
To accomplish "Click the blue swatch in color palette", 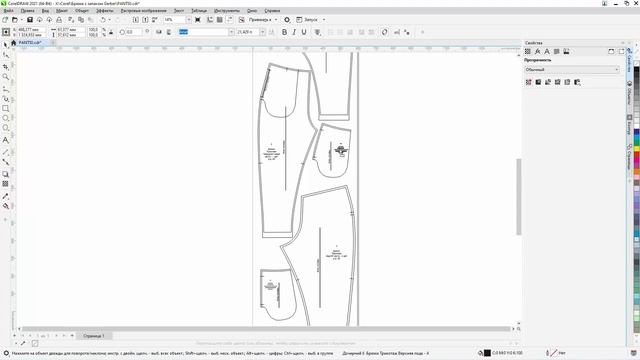I will tap(636, 131).
